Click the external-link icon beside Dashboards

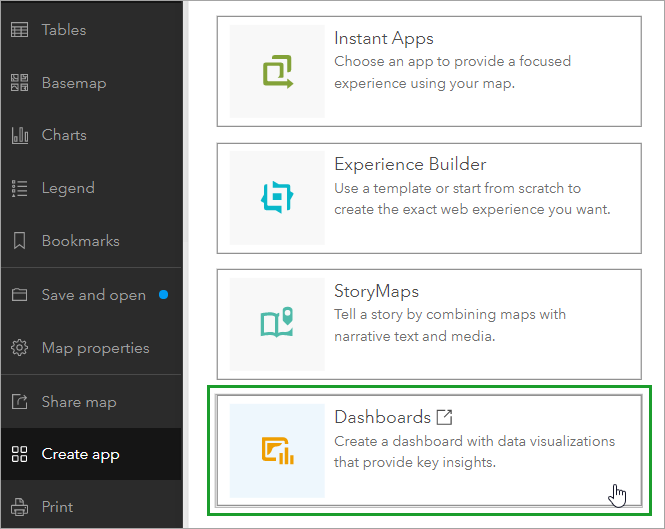click(444, 417)
